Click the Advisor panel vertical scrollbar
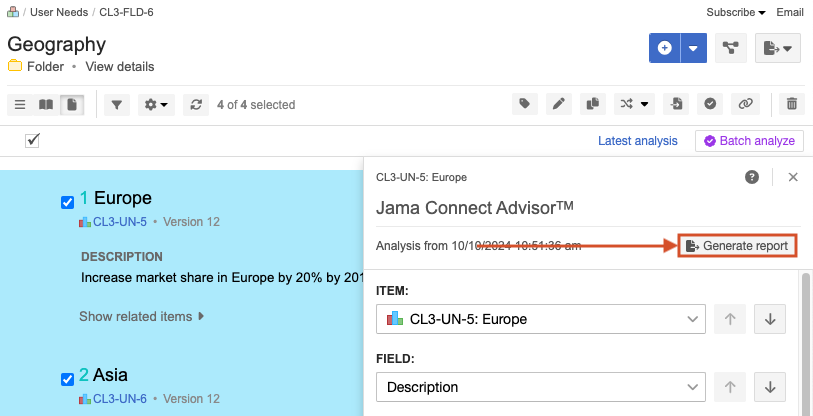This screenshot has width=813, height=416. (805, 342)
